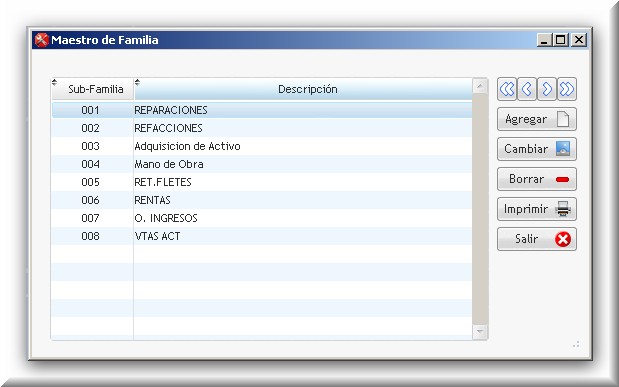Viewport: 619px width, 387px height.
Task: Click sub-familia code 005
Action: pos(90,182)
